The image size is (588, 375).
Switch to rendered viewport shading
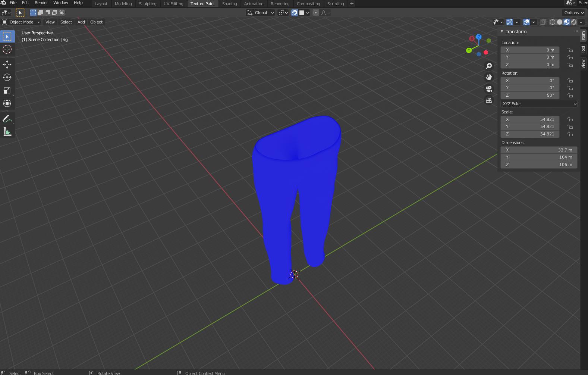pos(574,22)
